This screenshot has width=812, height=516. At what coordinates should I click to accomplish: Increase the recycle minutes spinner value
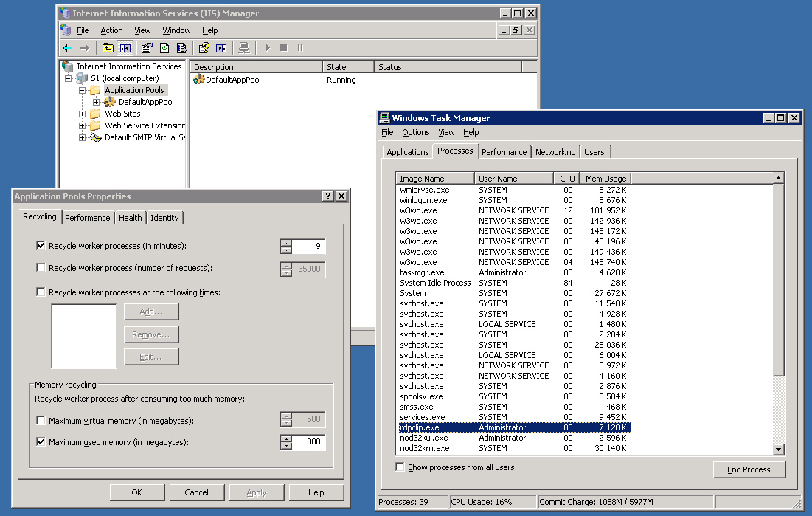tap(286, 243)
